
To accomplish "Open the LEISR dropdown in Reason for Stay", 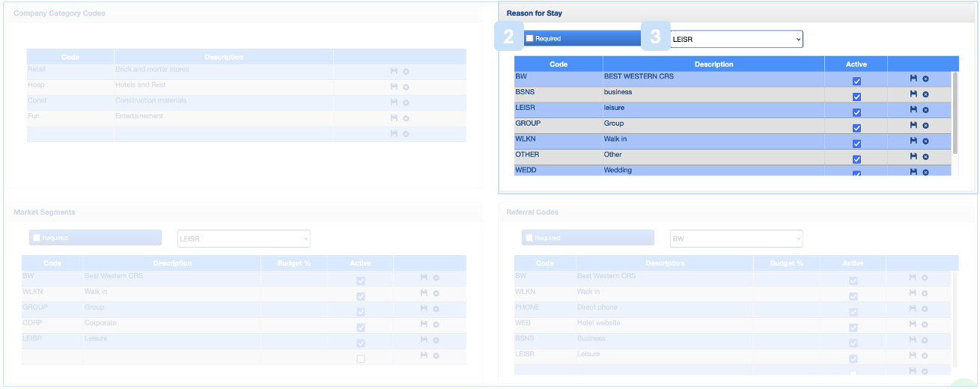I will (x=736, y=39).
